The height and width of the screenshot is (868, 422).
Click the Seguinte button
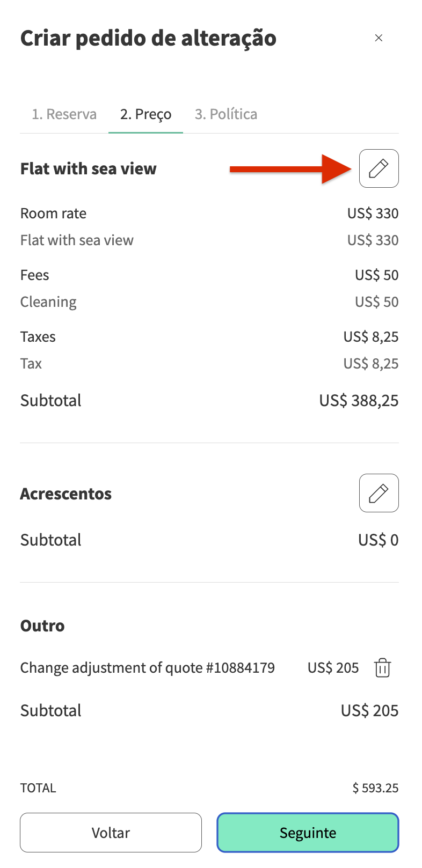pos(308,833)
